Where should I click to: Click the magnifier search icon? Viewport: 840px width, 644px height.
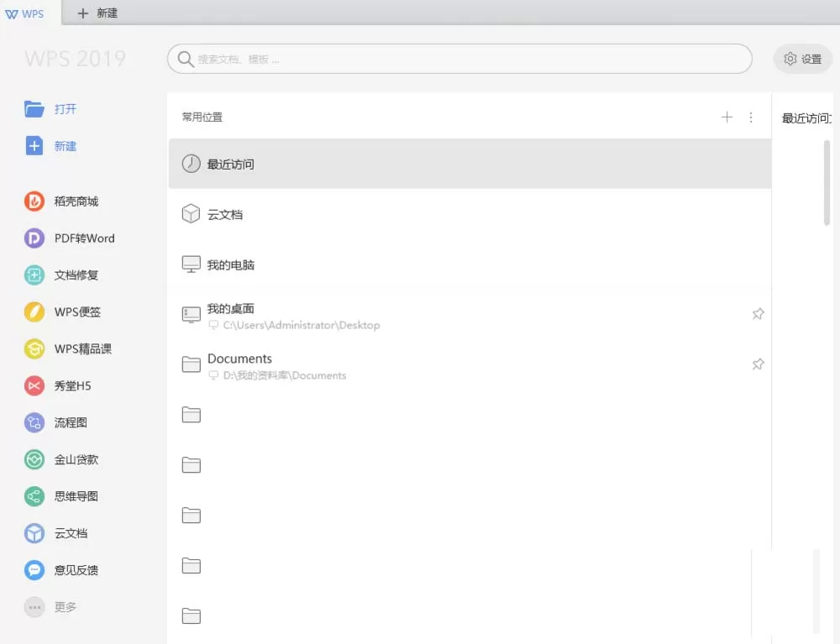(186, 59)
